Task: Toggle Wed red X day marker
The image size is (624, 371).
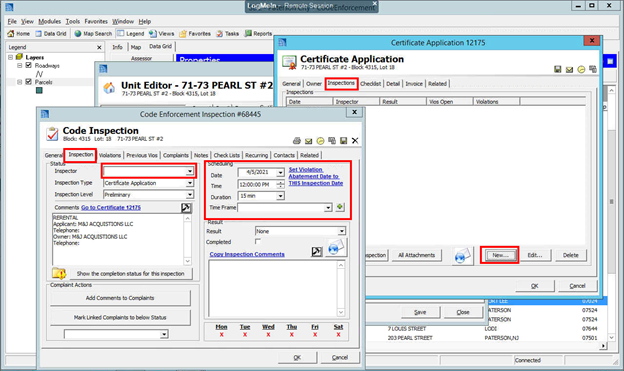Action: [x=268, y=335]
